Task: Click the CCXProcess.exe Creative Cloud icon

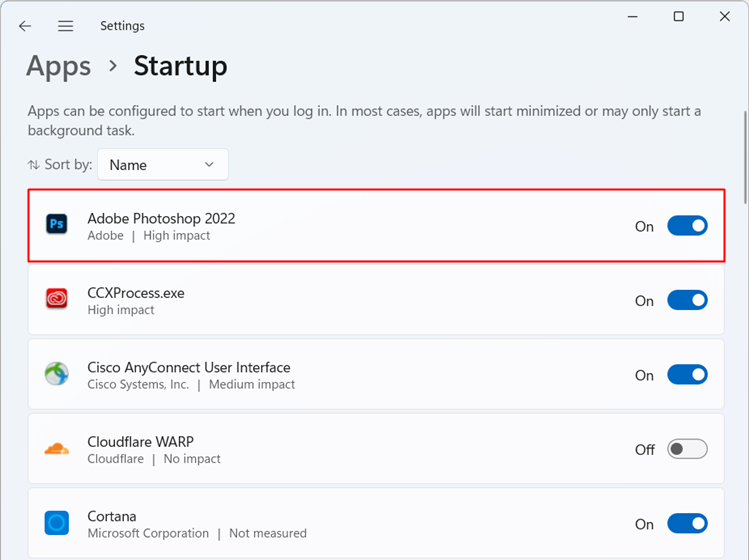Action: [x=57, y=300]
